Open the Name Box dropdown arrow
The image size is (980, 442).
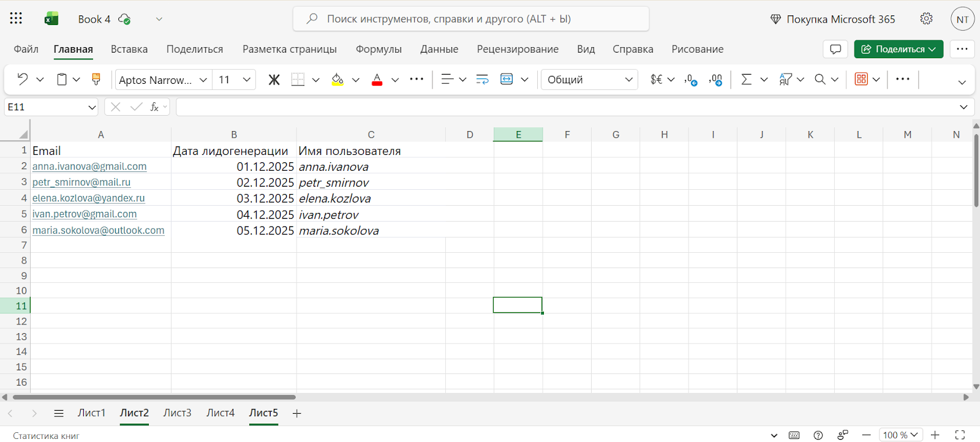92,107
